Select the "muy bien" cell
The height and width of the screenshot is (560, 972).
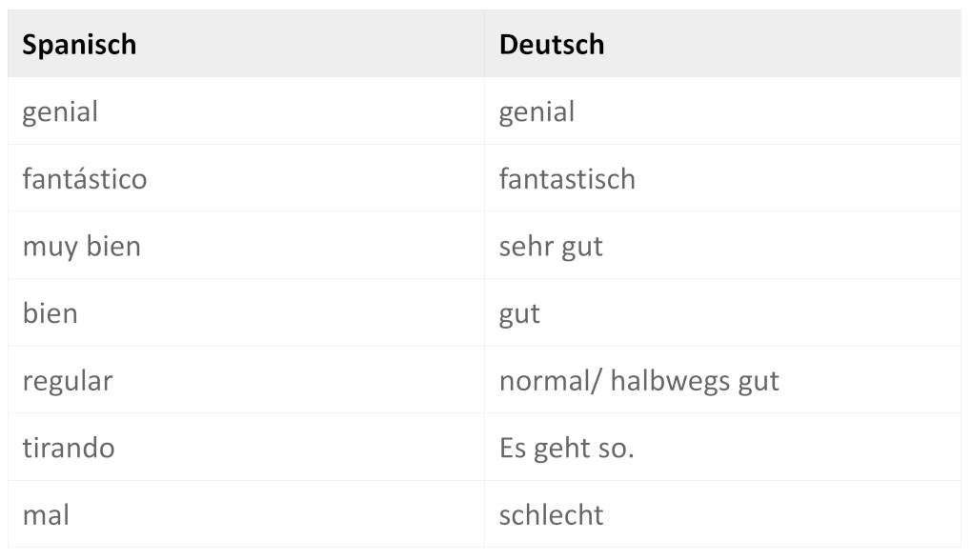pyautogui.click(x=81, y=247)
